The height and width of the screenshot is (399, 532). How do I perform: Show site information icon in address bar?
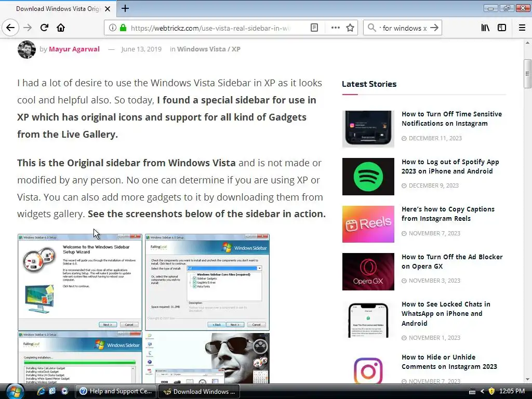coord(113,28)
